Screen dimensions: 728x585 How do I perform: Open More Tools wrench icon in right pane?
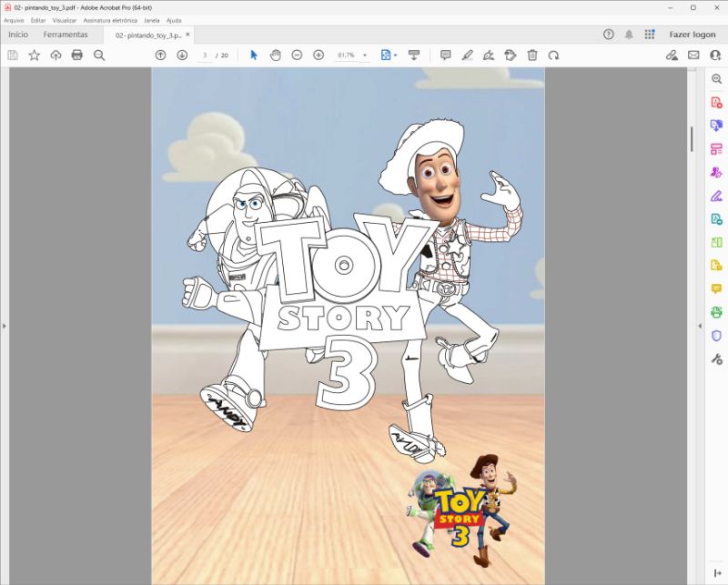[x=716, y=358]
